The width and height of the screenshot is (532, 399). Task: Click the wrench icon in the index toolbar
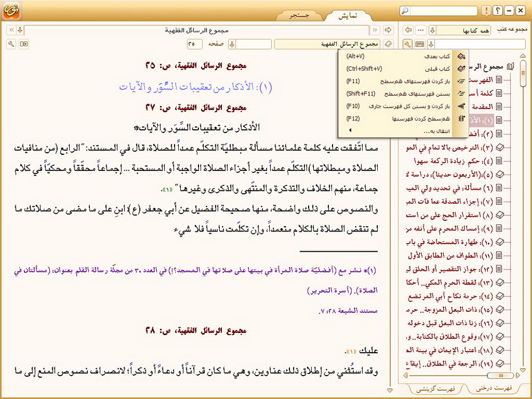pos(408,44)
